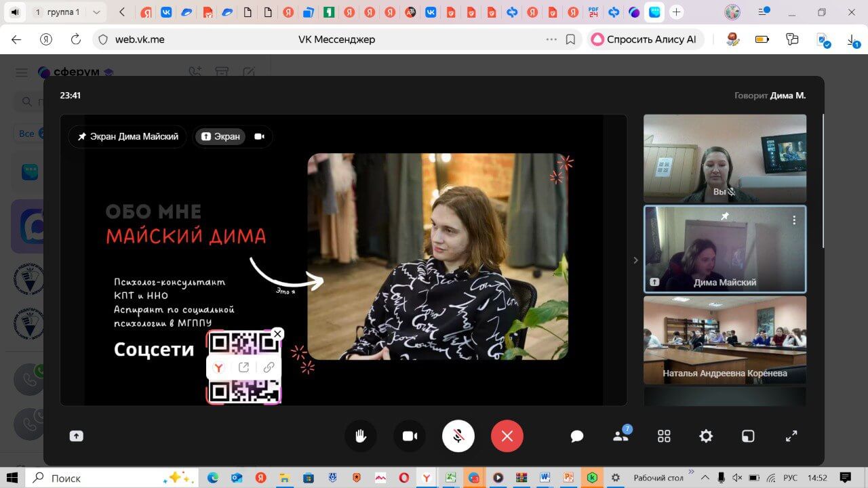Toggle the picture-in-picture mini window
868x488 pixels.
(x=747, y=436)
